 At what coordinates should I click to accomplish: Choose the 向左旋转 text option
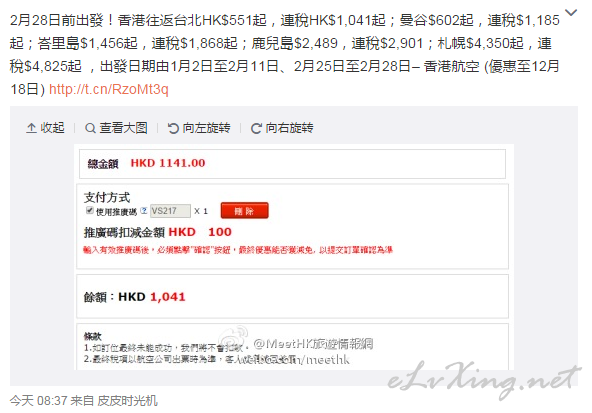coord(207,128)
